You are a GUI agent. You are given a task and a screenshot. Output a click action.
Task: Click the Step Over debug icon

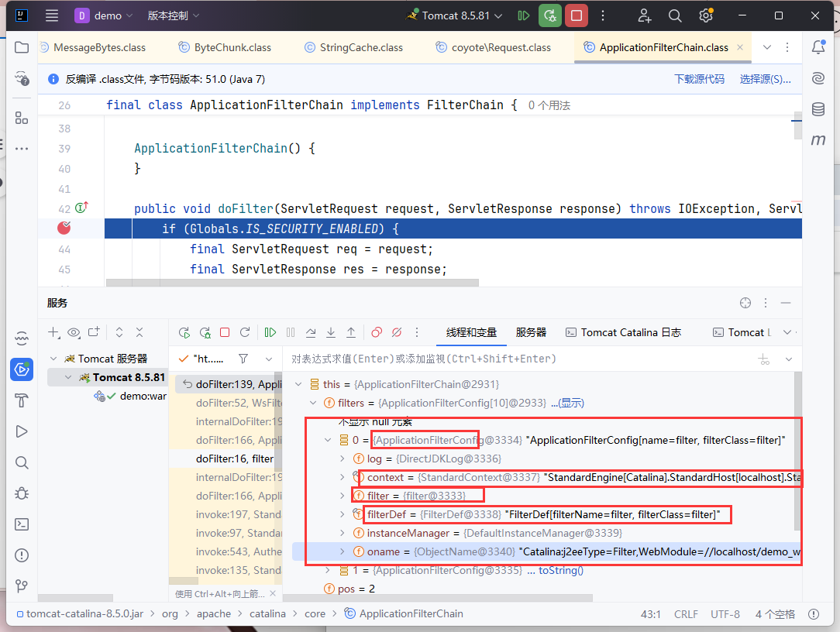311,332
